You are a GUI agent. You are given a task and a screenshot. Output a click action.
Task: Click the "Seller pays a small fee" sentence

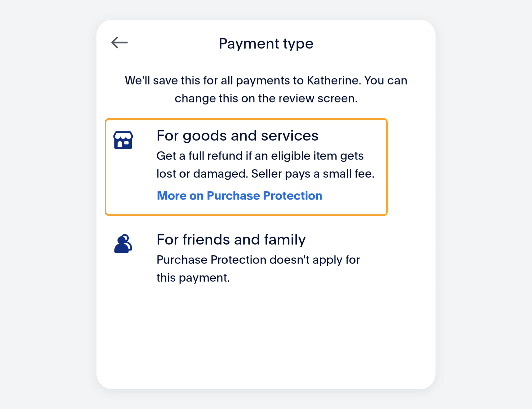[313, 174]
